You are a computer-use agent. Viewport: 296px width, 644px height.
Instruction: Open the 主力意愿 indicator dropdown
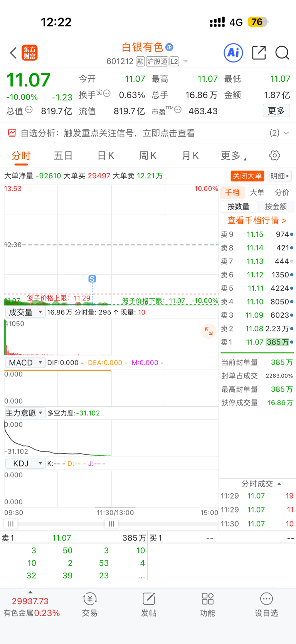pyautogui.click(x=25, y=413)
